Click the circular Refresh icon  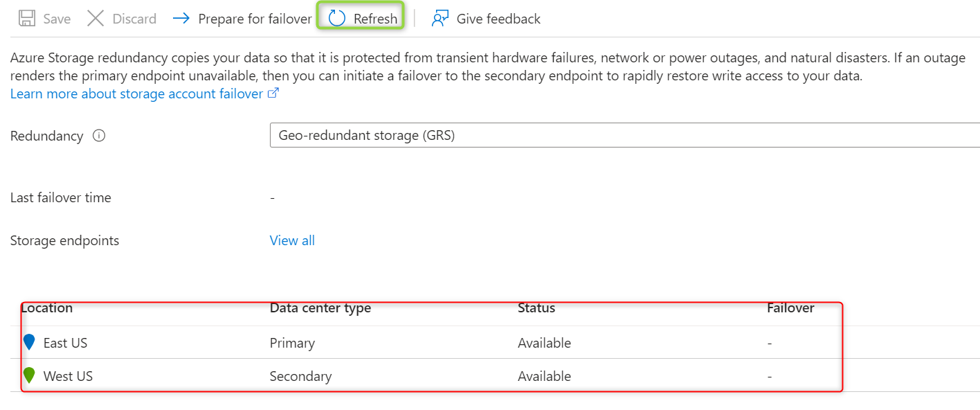(337, 19)
